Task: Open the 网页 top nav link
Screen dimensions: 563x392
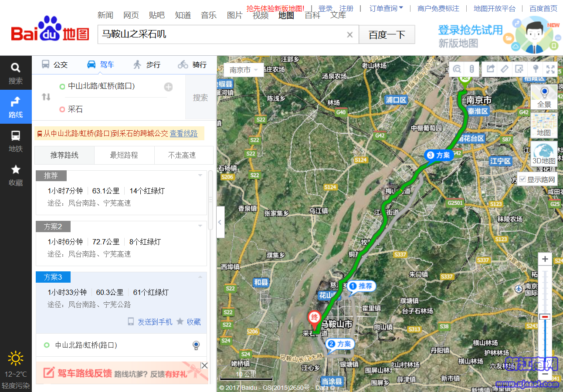Action: pyautogui.click(x=131, y=15)
